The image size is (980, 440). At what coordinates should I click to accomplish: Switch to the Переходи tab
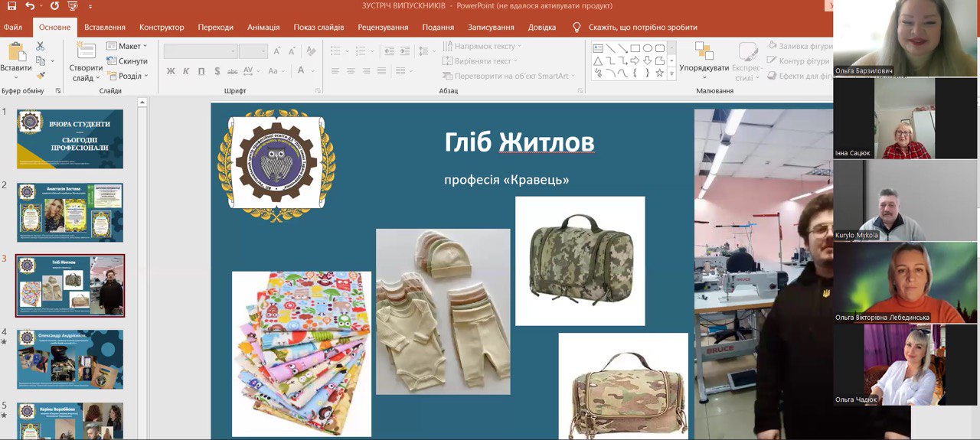(x=215, y=27)
